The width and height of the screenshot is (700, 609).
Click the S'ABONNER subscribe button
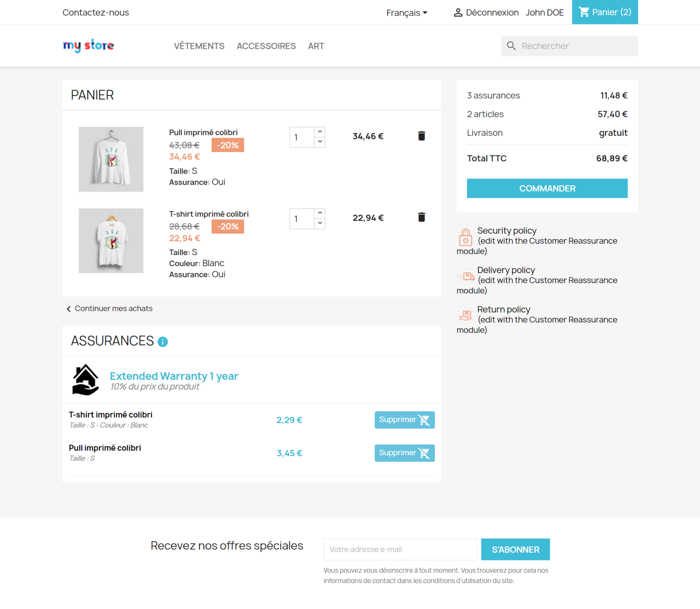(x=516, y=549)
